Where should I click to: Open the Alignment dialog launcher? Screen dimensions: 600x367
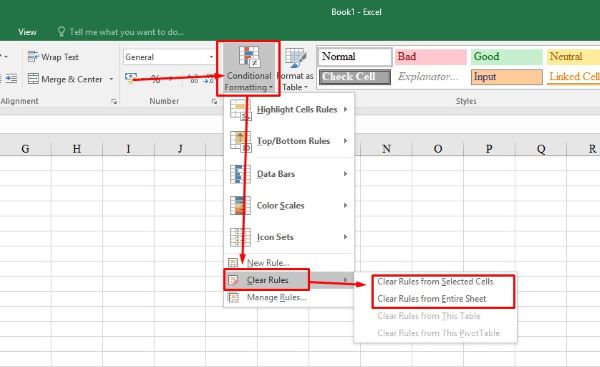coord(114,101)
